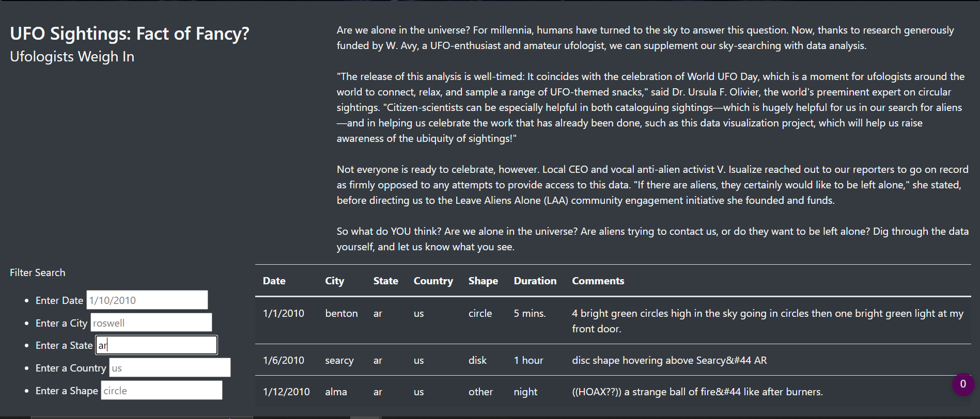This screenshot has width=980, height=419.
Task: Focus the Enter Date input field
Action: (147, 300)
